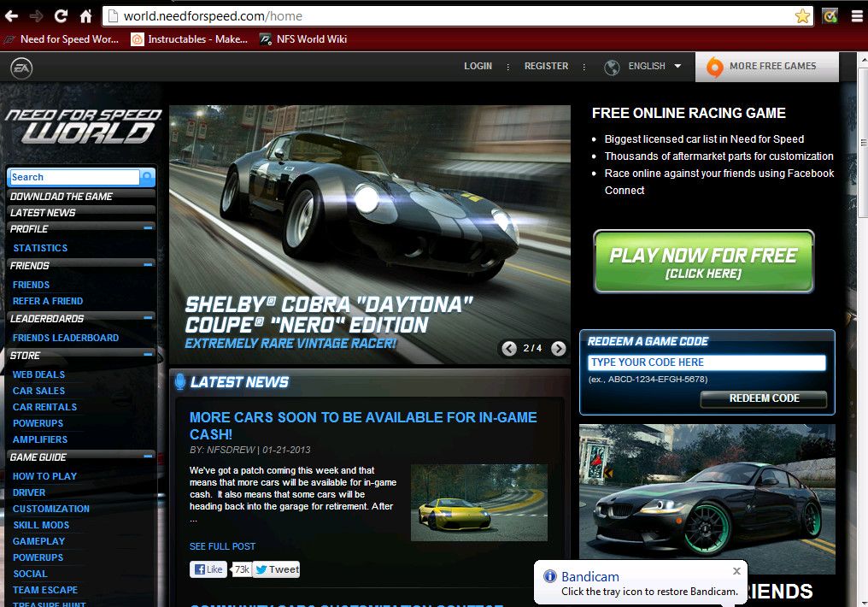Open CAR SALES in the store
The width and height of the screenshot is (868, 607).
[x=38, y=391]
